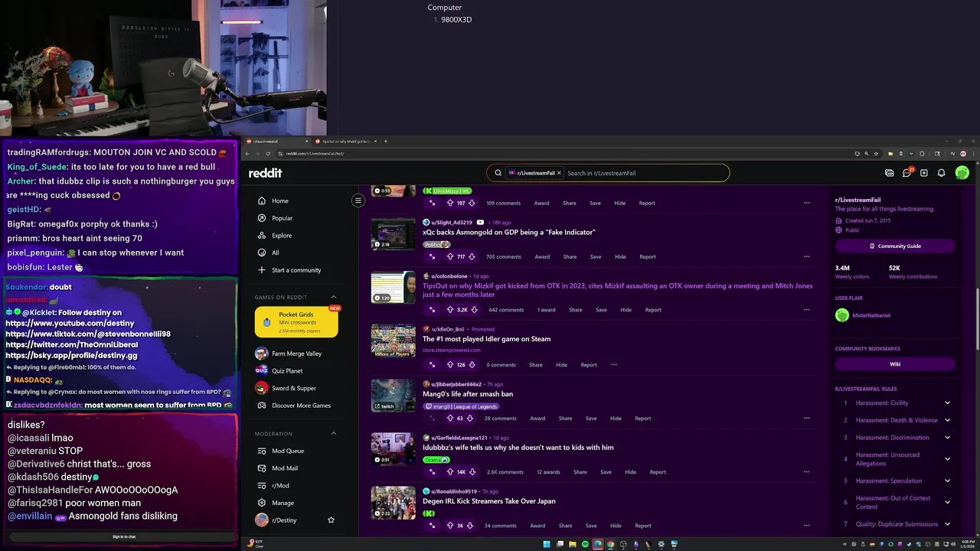
Task: Collapse the Games on Reddit section
Action: tap(334, 297)
